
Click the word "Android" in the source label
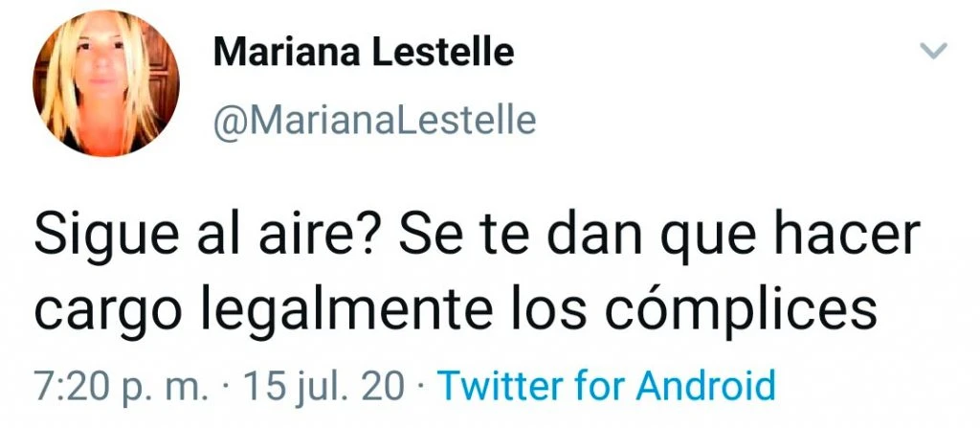705,385
